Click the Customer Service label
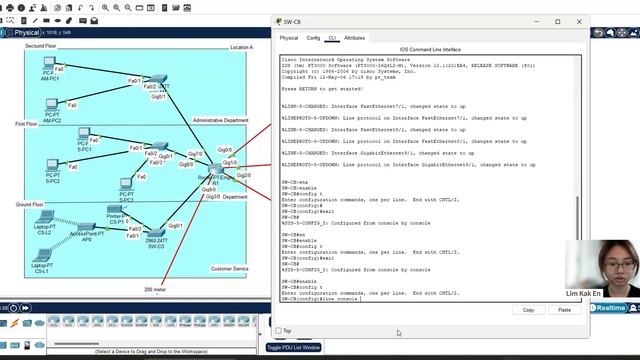This screenshot has height=360, width=640. tap(229, 269)
